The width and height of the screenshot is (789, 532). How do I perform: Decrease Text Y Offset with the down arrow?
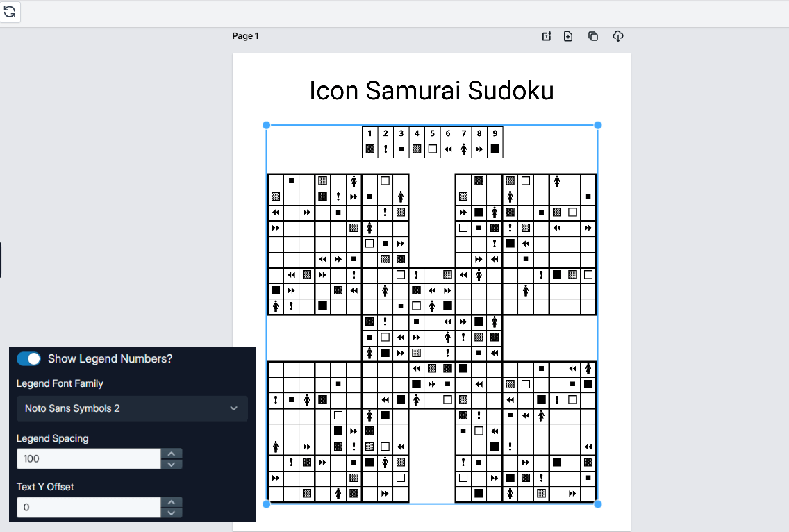point(172,512)
